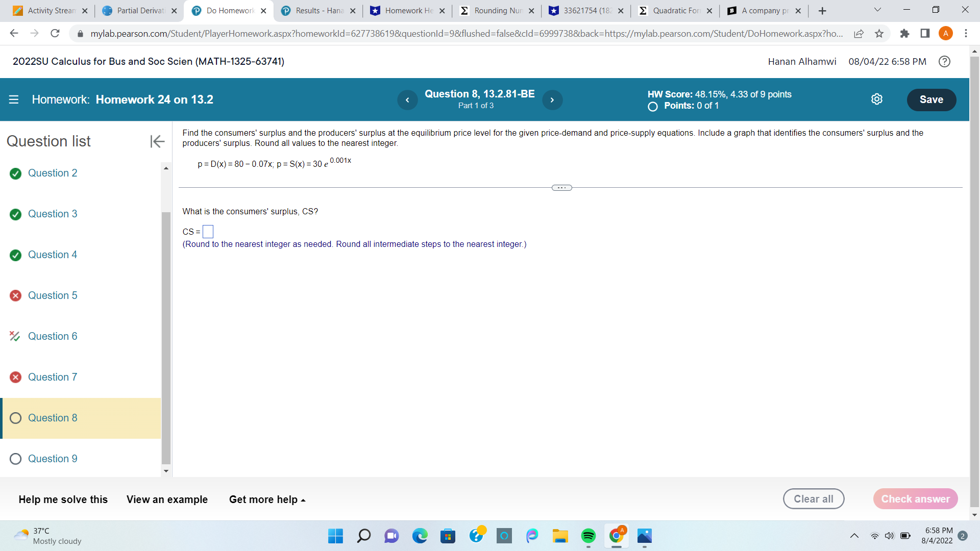Viewport: 980px width, 551px height.
Task: Click the ellipsis expander below the problem statement
Action: click(561, 187)
